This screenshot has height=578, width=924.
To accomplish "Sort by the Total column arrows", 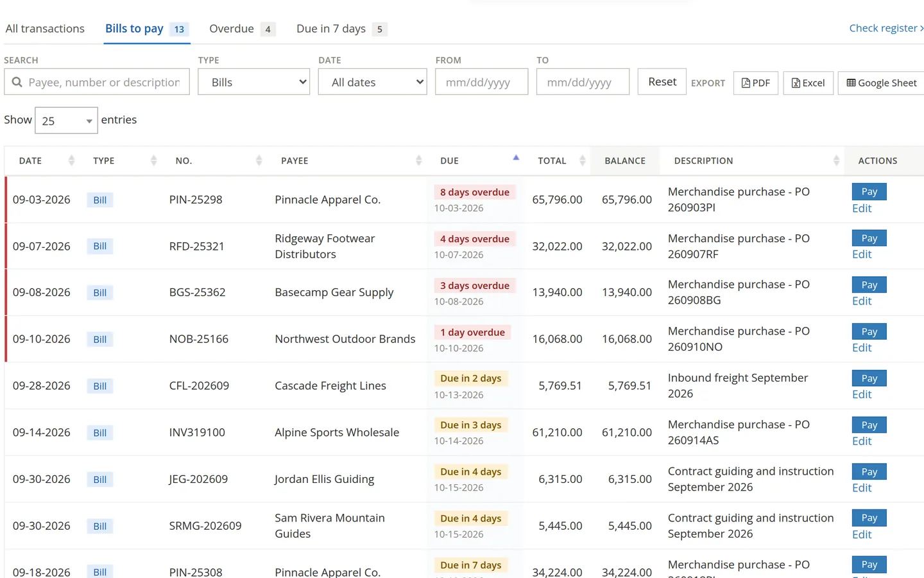I will 583,161.
